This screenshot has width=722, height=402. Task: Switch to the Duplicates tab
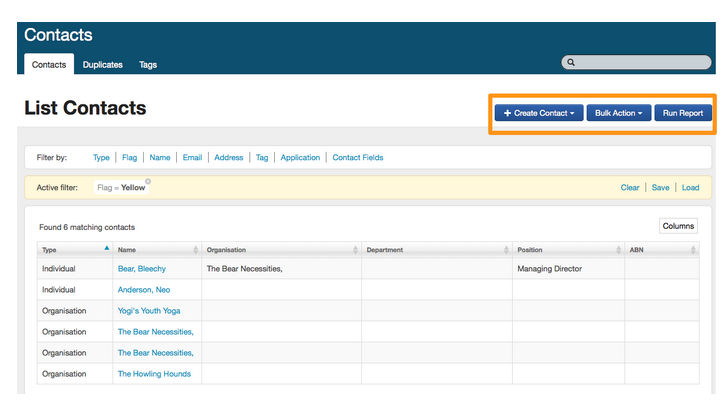click(102, 65)
